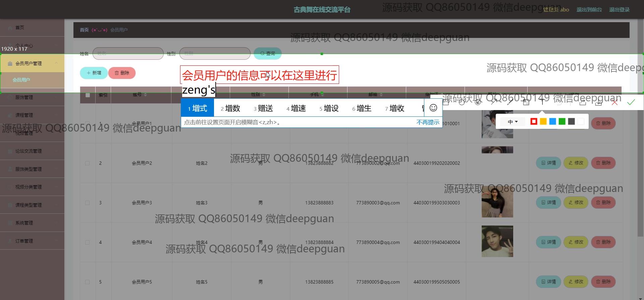The width and height of the screenshot is (644, 300).
Task: Choose IME candidate 7 增收
Action: coord(395,108)
